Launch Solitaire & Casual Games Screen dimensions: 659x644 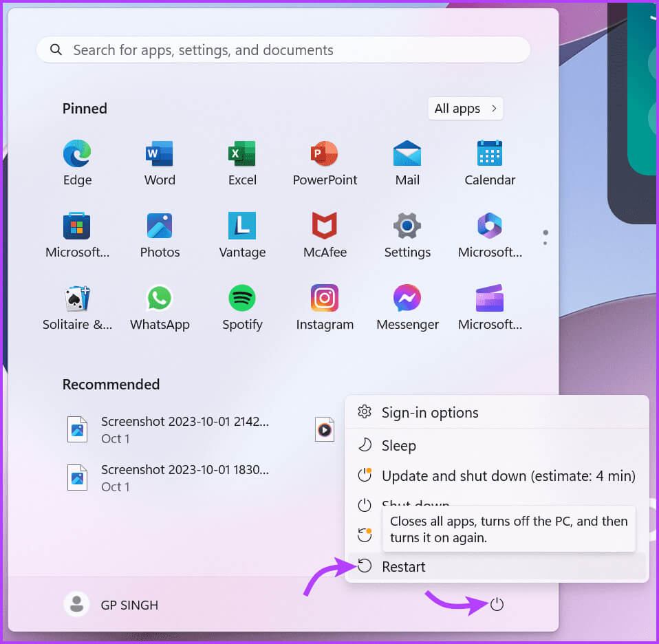[x=77, y=307]
